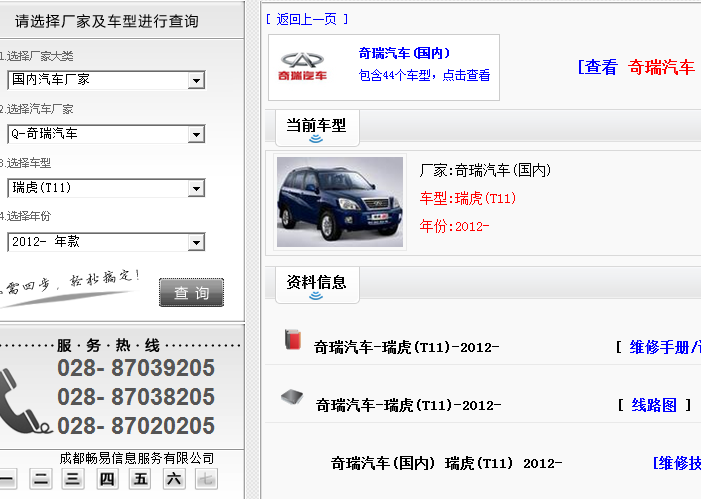The width and height of the screenshot is (701, 499).
Task: Open the 线路图 link
Action: tap(654, 405)
